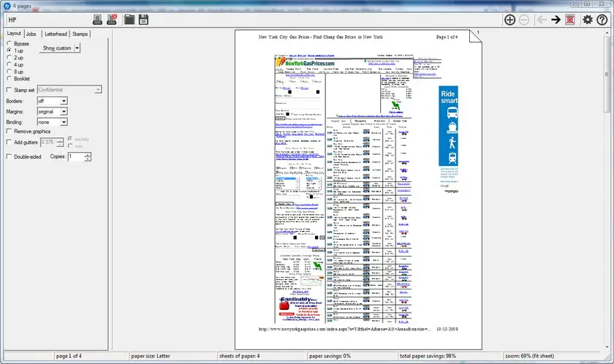This screenshot has width=614, height=364.
Task: Save the job with the floppy disk icon
Action: (x=143, y=20)
